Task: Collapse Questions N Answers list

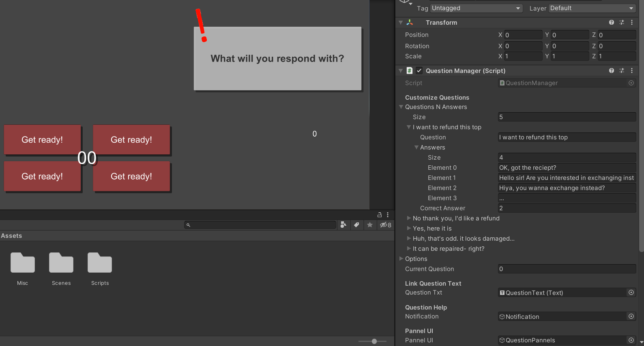Action: point(401,107)
